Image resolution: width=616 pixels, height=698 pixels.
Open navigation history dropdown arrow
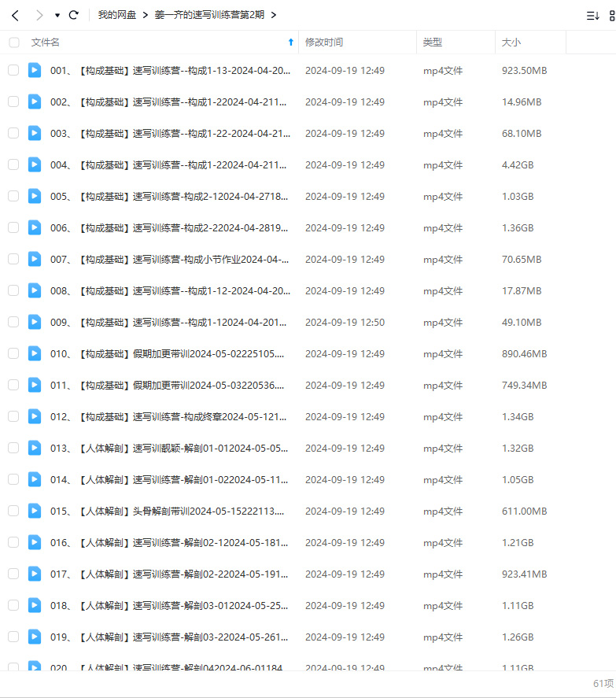[x=57, y=16]
